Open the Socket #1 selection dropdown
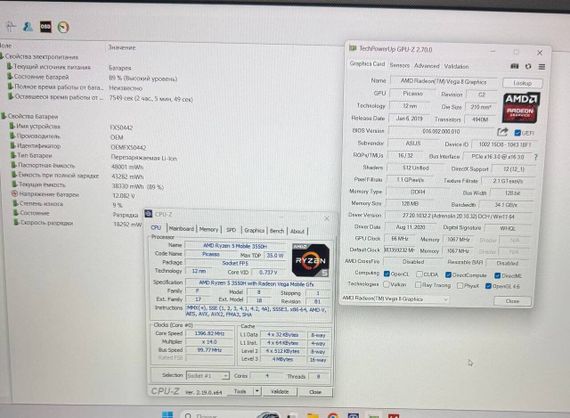The width and height of the screenshot is (570, 418). (208, 375)
